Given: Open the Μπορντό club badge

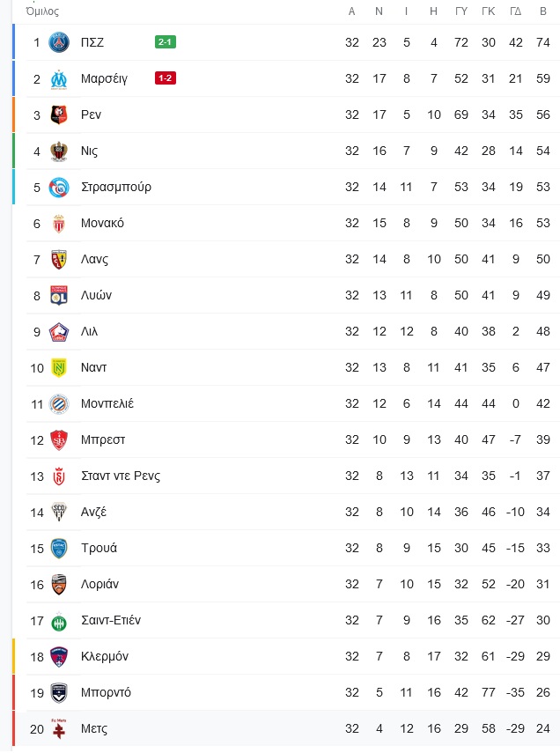Looking at the screenshot, I should pyautogui.click(x=59, y=692).
